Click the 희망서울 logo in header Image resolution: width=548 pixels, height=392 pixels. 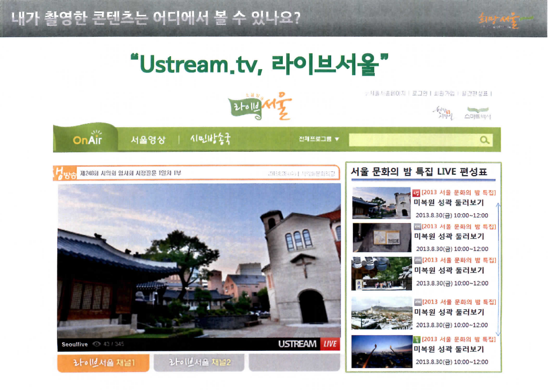tap(505, 20)
